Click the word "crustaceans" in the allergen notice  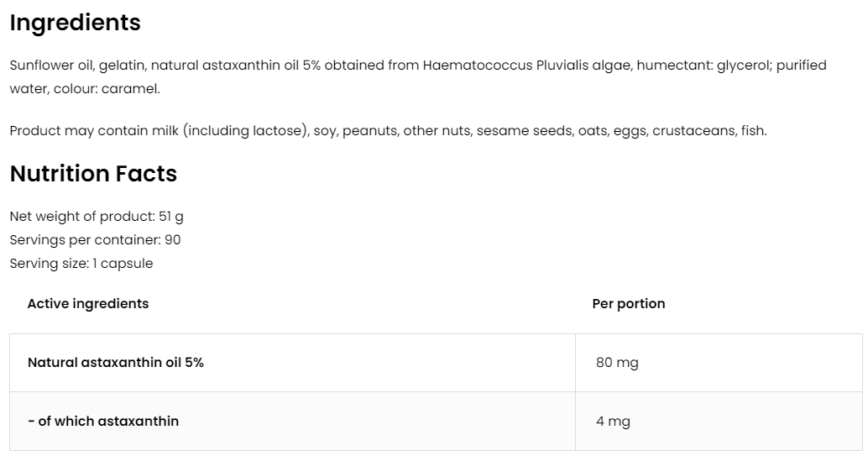pyautogui.click(x=693, y=131)
